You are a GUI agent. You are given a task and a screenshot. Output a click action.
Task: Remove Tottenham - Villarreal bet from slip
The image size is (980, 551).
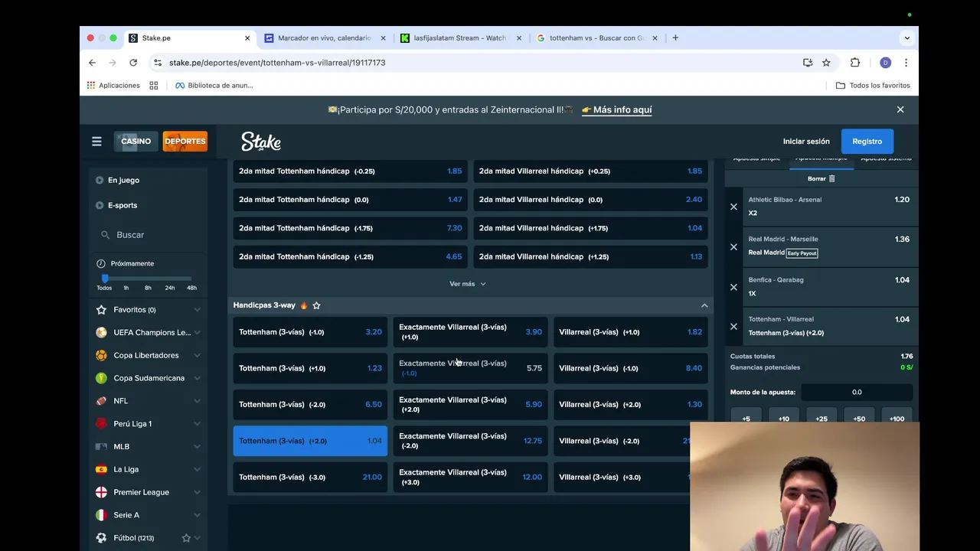733,327
